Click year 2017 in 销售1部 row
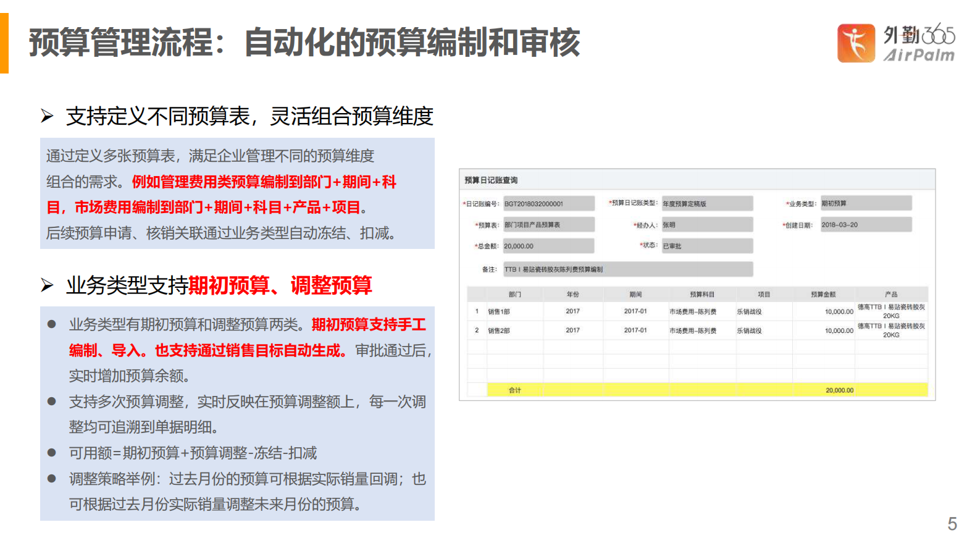 573,311
